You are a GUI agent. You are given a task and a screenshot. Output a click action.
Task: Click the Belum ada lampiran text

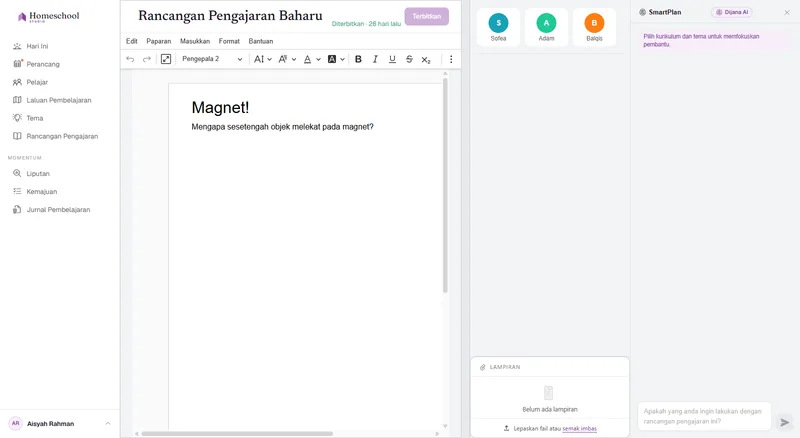tap(550, 409)
